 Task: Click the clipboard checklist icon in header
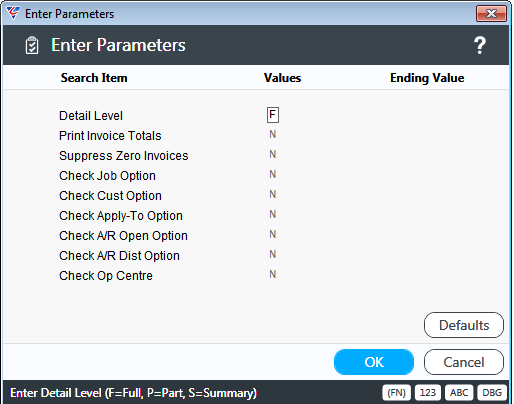32,45
